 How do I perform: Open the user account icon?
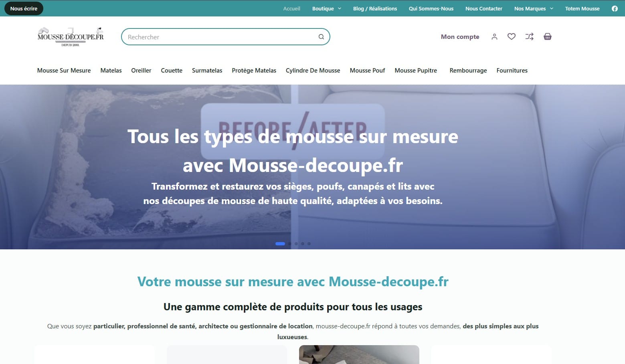[x=494, y=36]
